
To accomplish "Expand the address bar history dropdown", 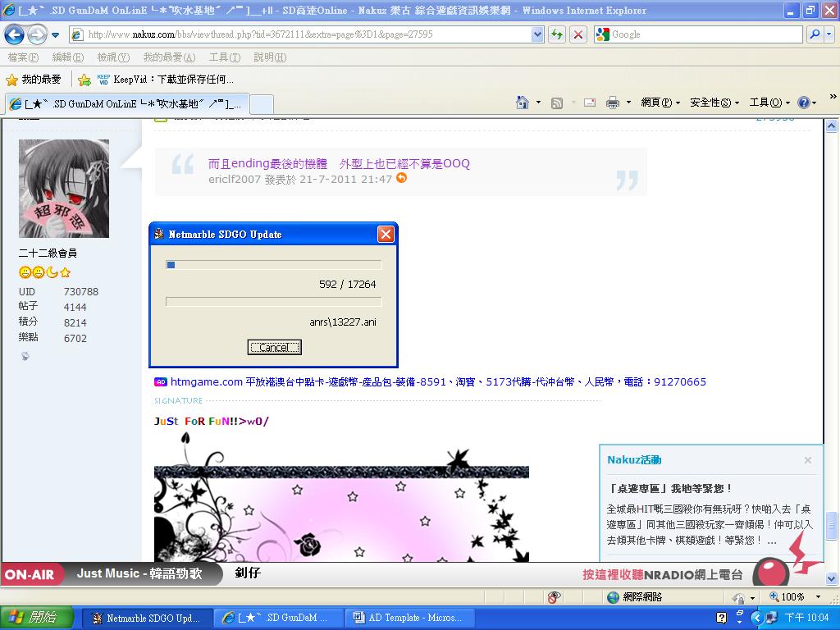I will point(537,34).
